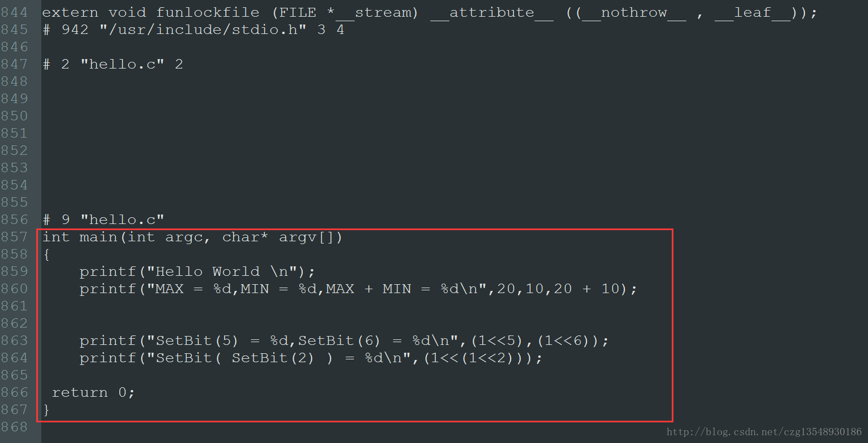Click the '# 9 "hello.c"' line marker
The image size is (868, 443).
pos(104,220)
